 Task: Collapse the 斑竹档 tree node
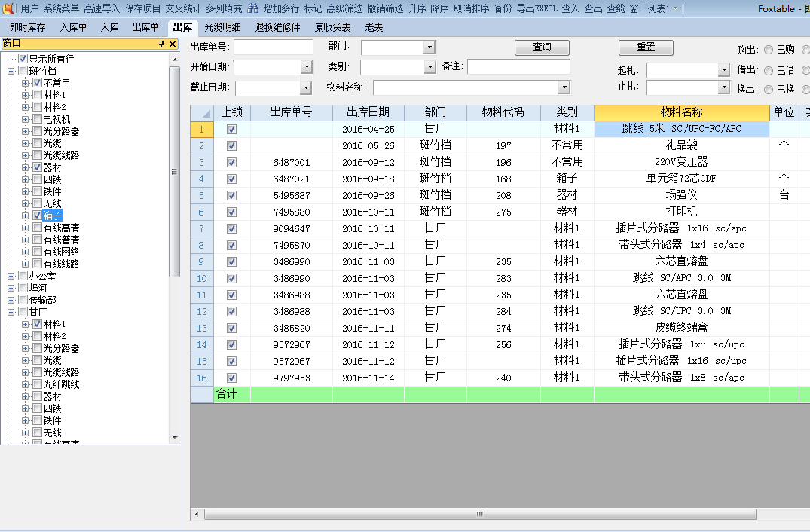click(x=11, y=71)
